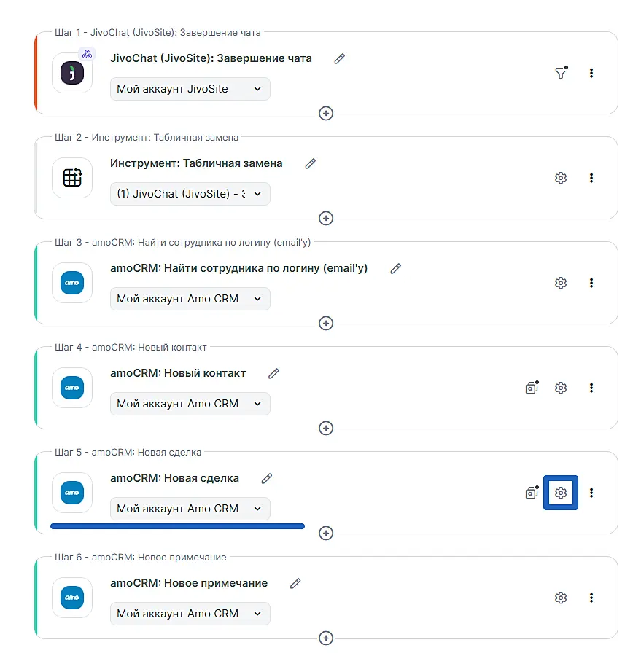Click the table replace tool icon

click(72, 178)
